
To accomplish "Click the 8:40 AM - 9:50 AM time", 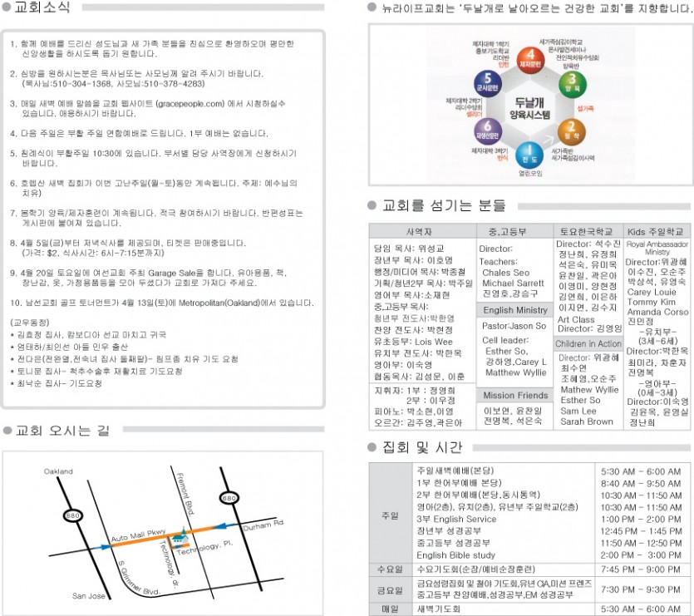I will [641, 483].
